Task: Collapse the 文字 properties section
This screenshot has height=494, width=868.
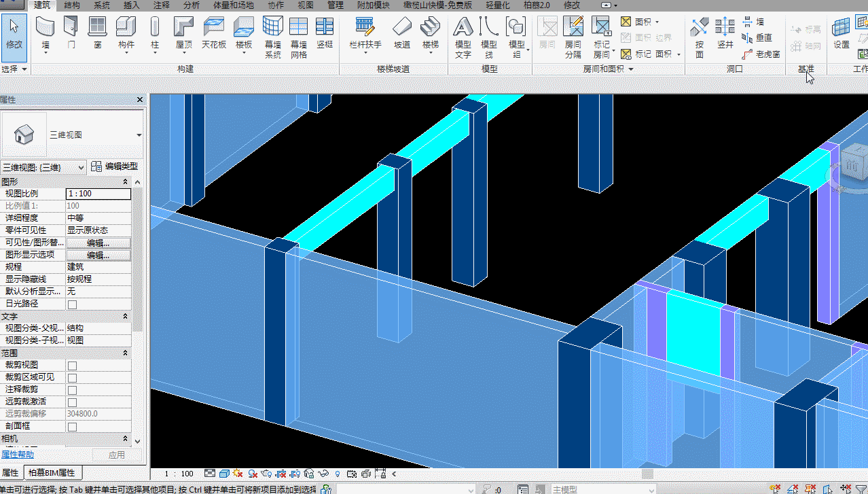Action: 125,317
